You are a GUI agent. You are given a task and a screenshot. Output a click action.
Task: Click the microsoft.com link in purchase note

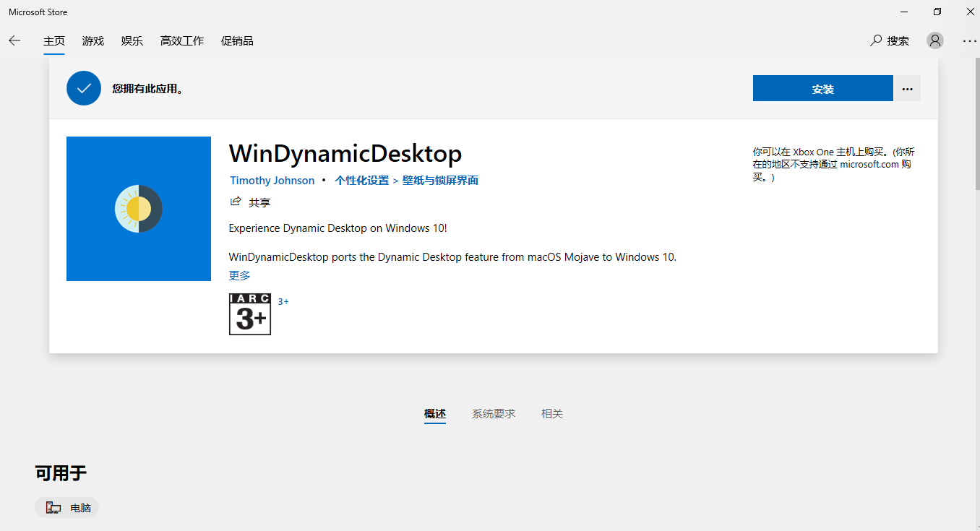coord(869,164)
